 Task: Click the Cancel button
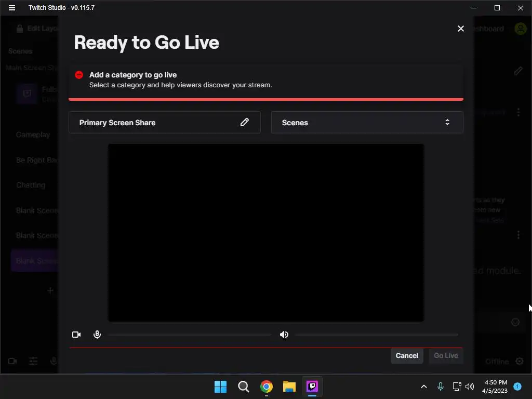407,355
